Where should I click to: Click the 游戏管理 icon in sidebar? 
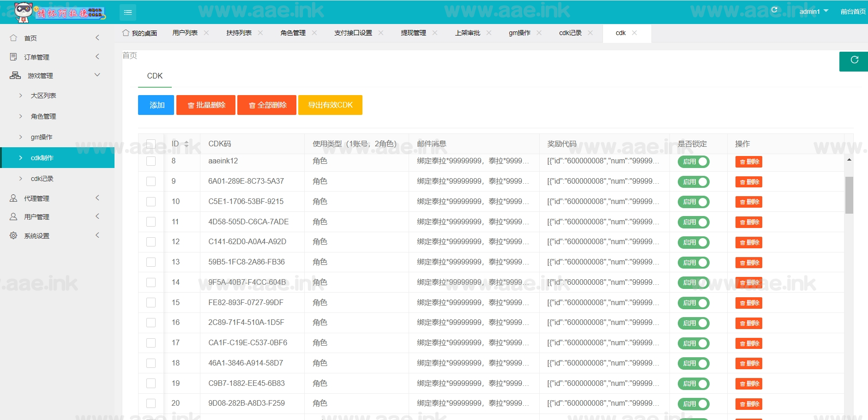(15, 75)
